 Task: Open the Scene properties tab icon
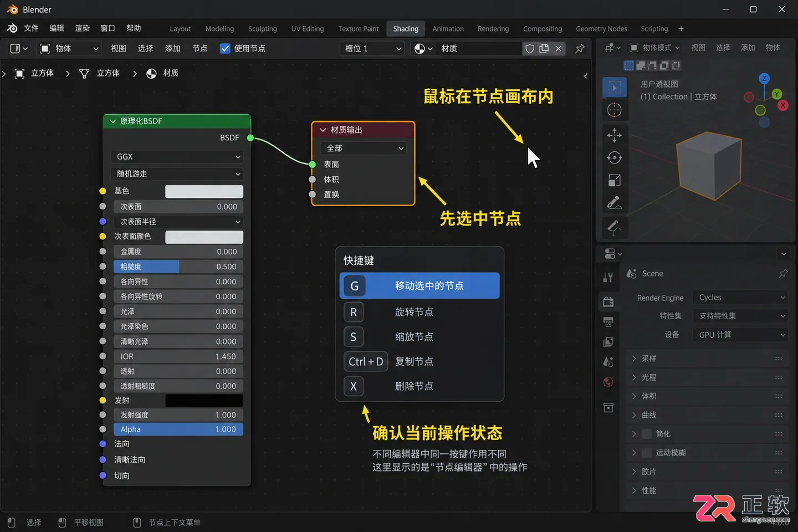[608, 362]
